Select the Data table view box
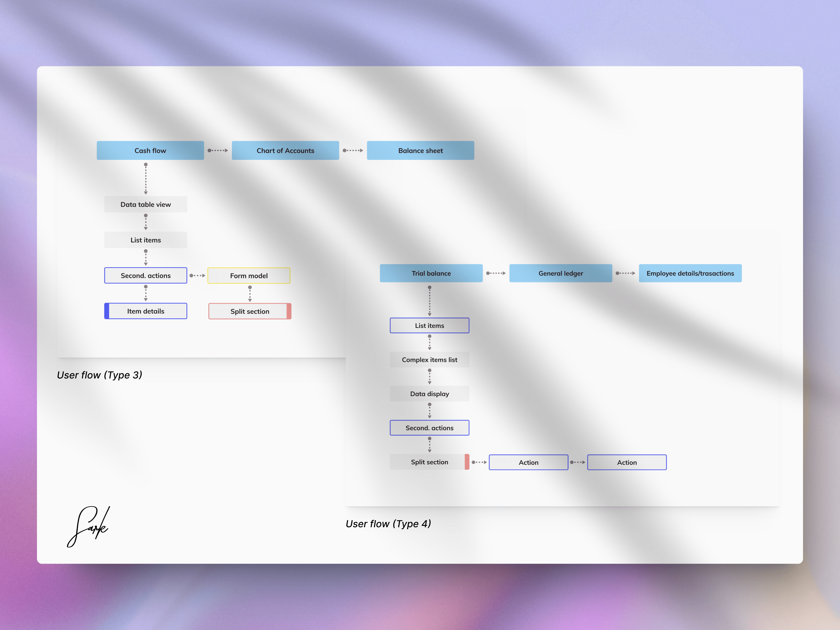The width and height of the screenshot is (840, 630). [x=145, y=204]
